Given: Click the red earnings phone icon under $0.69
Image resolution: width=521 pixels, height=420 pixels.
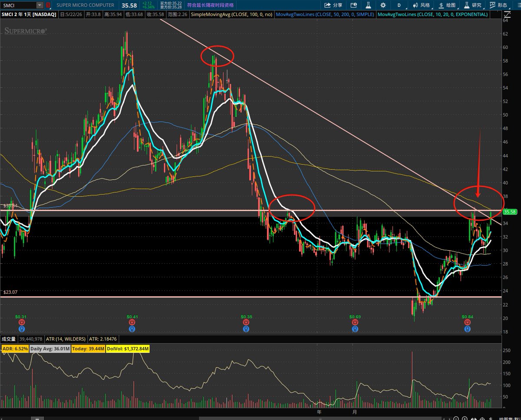Looking at the screenshot, I should [x=355, y=322].
